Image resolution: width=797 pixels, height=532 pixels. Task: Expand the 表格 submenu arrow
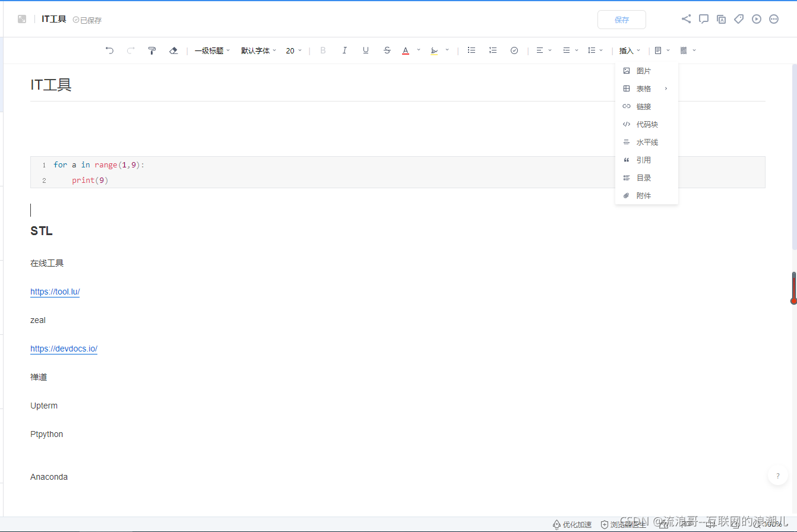(x=666, y=88)
